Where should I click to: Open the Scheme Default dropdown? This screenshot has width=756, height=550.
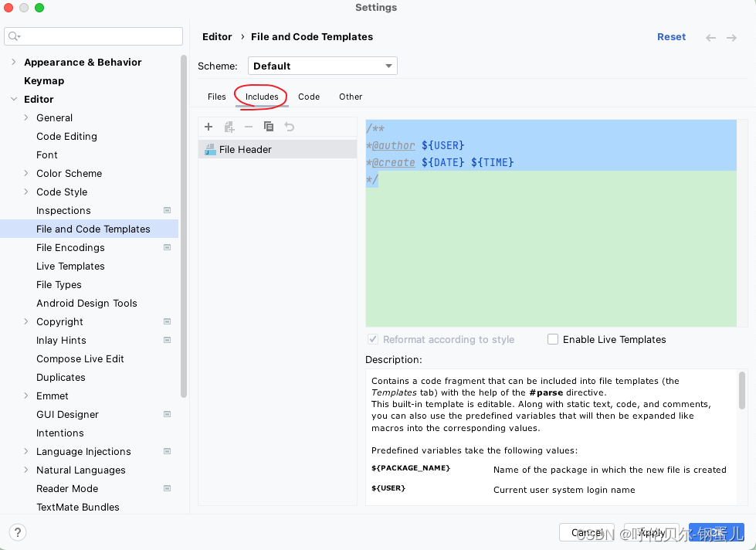coord(323,66)
